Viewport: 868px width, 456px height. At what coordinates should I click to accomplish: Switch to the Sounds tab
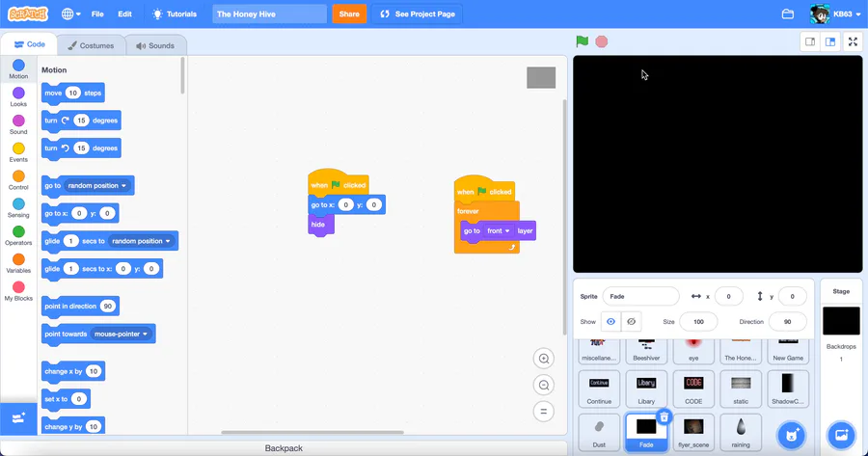pos(155,45)
